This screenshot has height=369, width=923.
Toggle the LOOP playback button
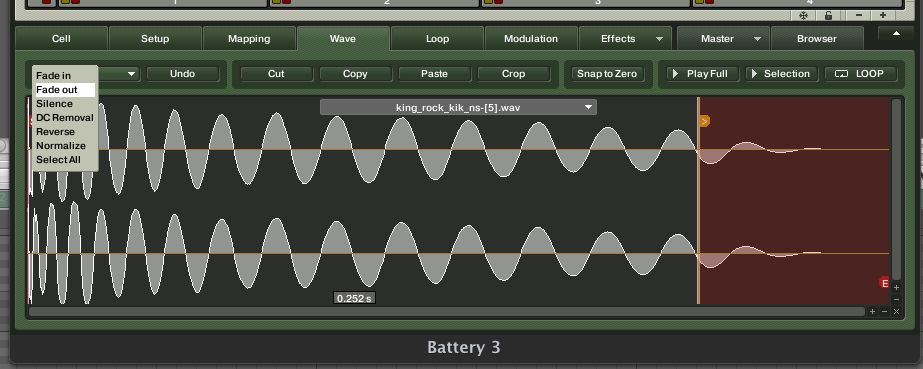point(860,74)
